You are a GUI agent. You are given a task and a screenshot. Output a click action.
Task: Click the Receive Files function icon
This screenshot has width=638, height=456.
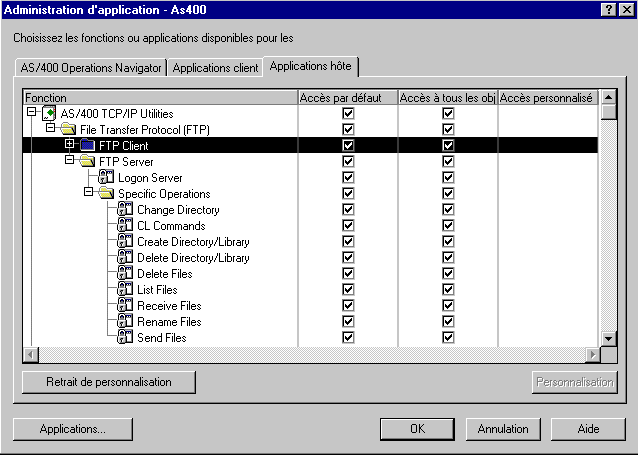click(125, 305)
